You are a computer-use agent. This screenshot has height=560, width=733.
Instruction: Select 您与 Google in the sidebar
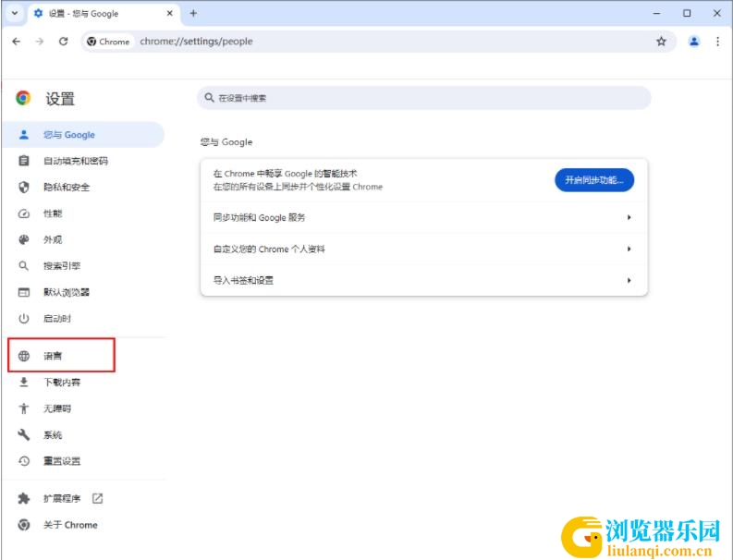[83, 135]
